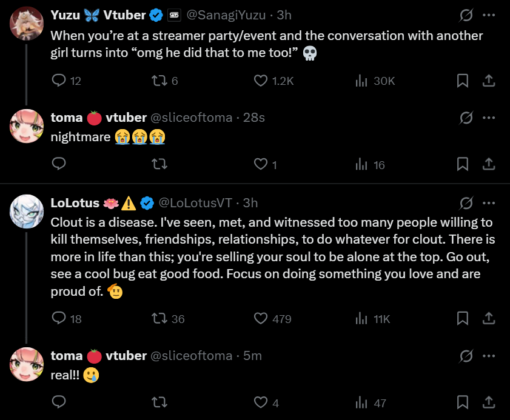This screenshot has width=510, height=420.
Task: Open more options on toma's "real!!" reply
Action: click(489, 356)
